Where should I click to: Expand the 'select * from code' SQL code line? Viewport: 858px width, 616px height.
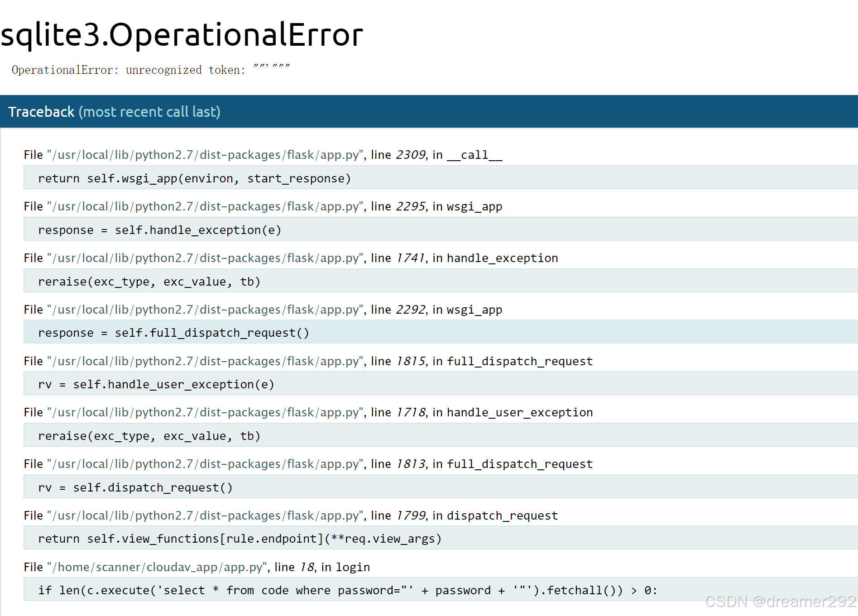pos(347,590)
